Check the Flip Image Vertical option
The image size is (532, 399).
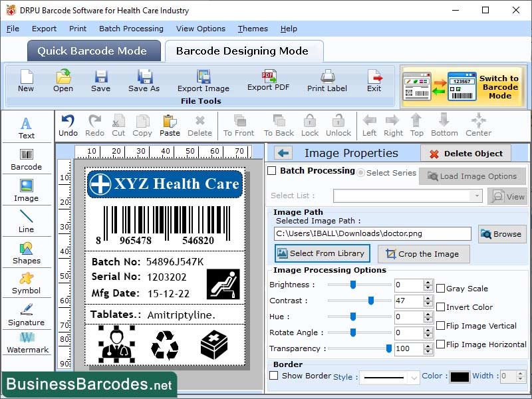click(x=440, y=326)
